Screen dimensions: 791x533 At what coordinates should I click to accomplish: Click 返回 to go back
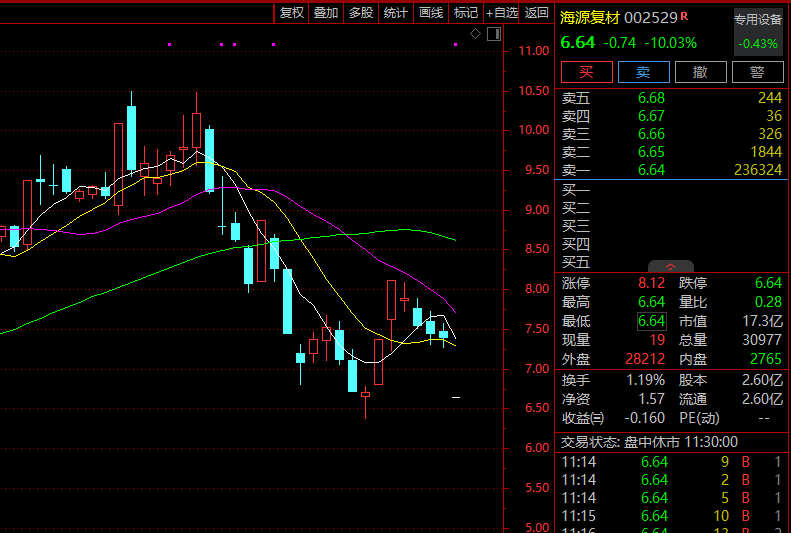click(x=537, y=13)
